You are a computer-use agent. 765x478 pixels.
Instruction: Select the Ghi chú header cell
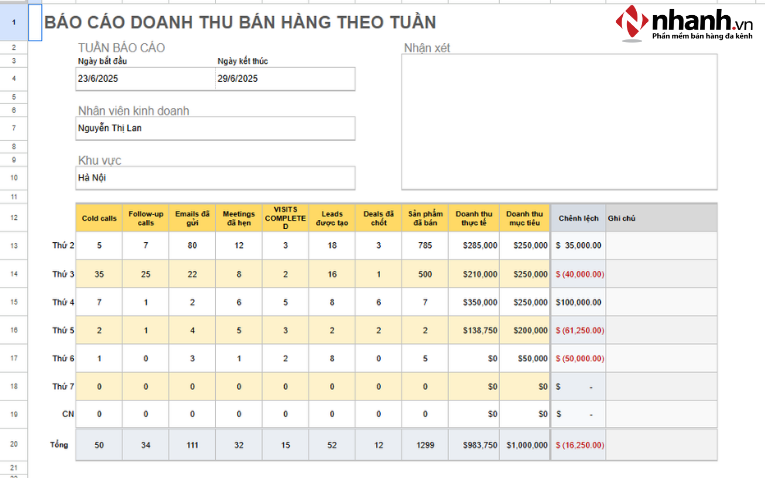[x=661, y=218]
